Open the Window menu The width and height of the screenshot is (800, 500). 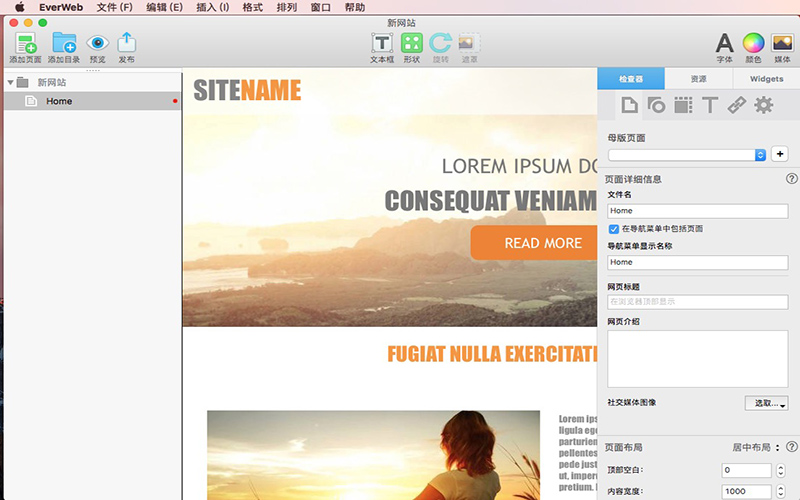pos(320,7)
